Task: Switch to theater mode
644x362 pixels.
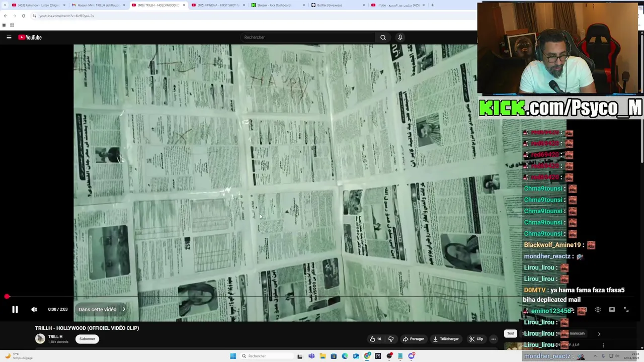Action: click(612, 310)
